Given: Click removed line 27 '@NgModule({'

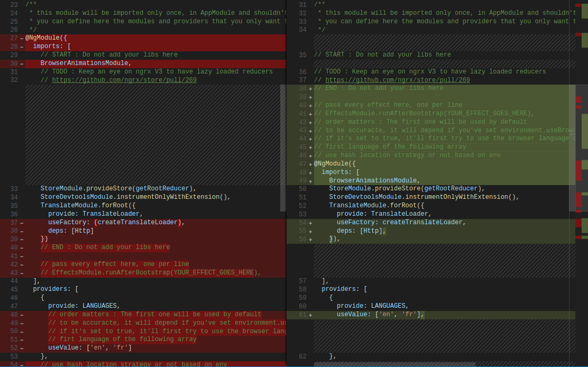Looking at the screenshot, I should 46,38.
